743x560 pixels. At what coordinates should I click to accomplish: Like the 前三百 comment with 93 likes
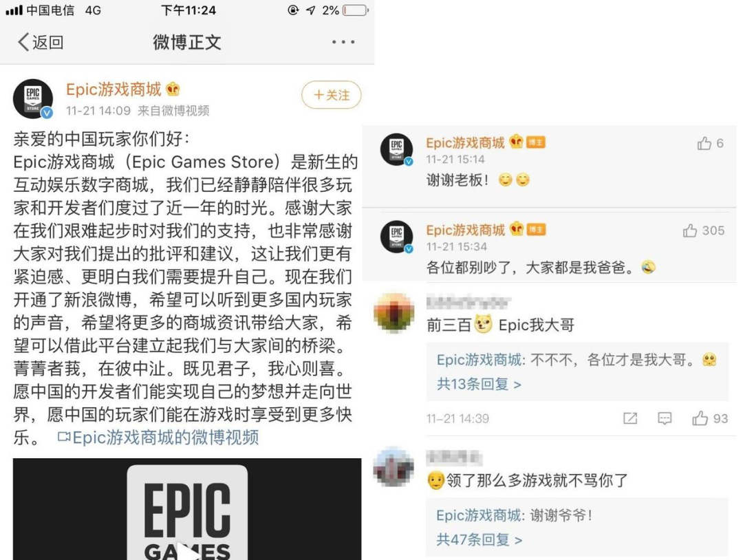(x=709, y=418)
